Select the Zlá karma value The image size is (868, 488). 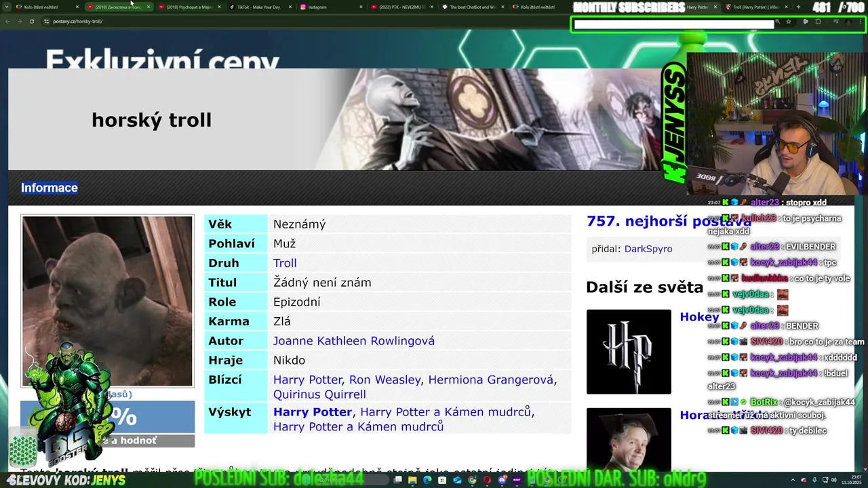pos(282,321)
